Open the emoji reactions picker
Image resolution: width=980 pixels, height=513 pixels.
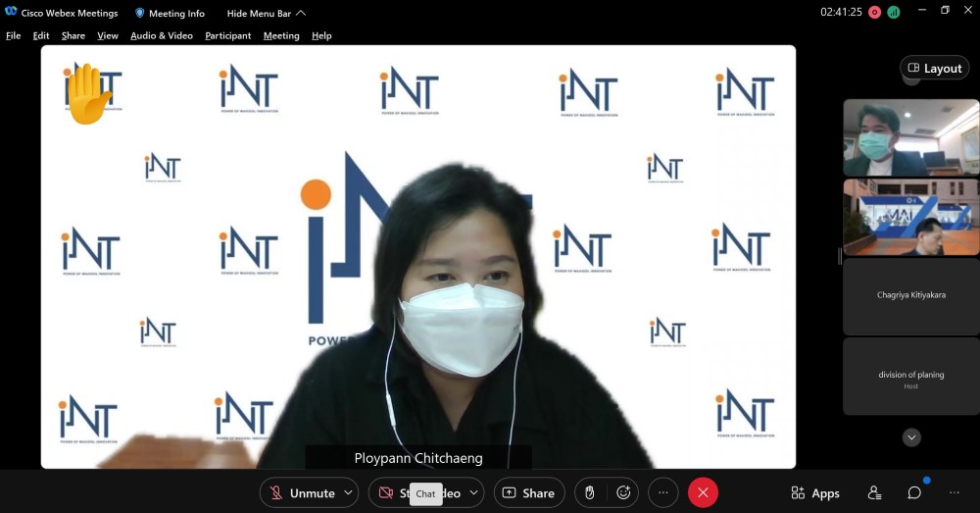point(622,493)
